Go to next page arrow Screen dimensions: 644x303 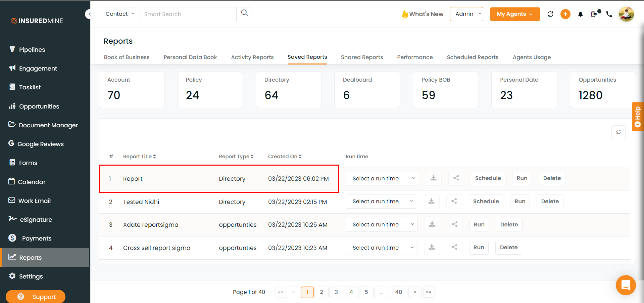click(x=415, y=292)
